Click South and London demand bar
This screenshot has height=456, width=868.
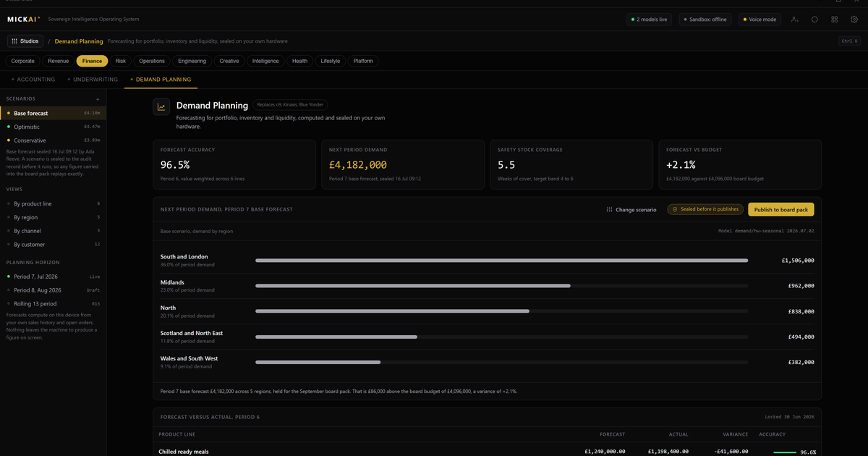(x=501, y=261)
